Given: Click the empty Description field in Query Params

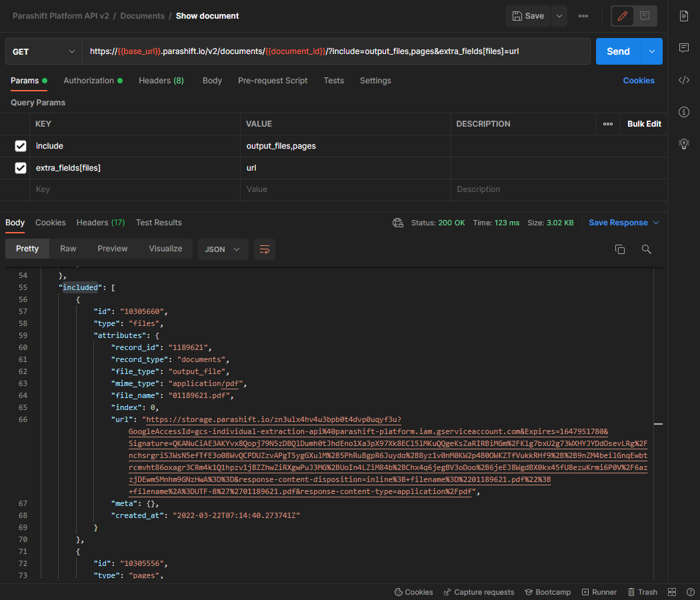Looking at the screenshot, I should click(x=559, y=190).
